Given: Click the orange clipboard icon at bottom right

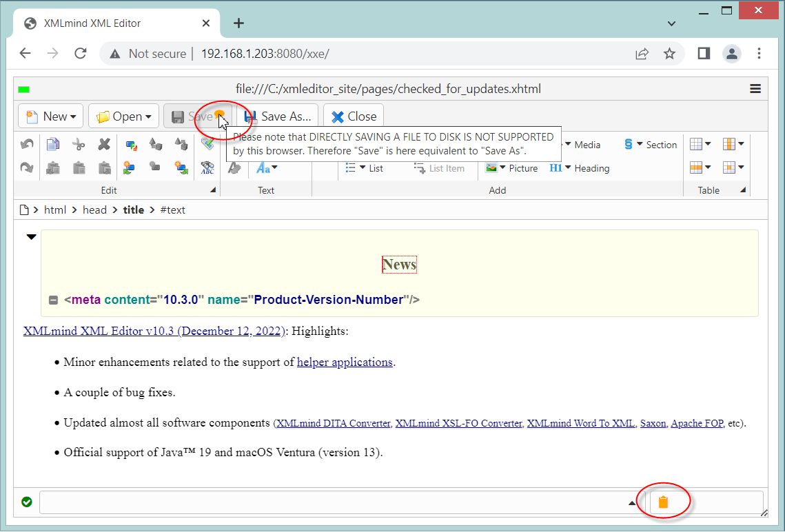Looking at the screenshot, I should (x=663, y=502).
